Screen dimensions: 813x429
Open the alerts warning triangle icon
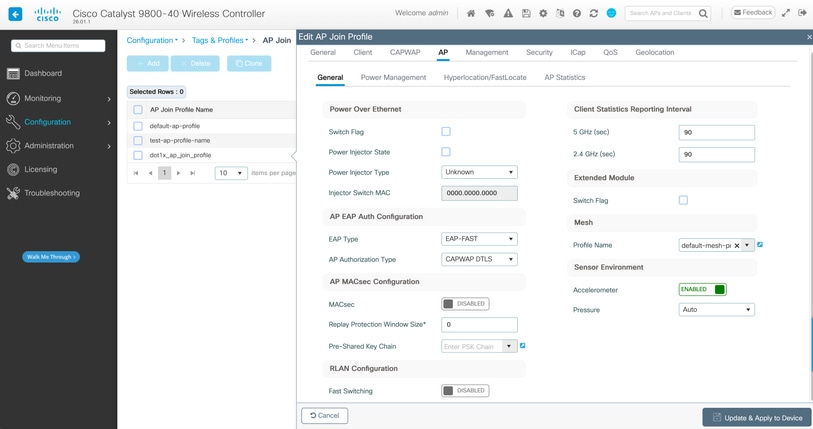pos(508,13)
